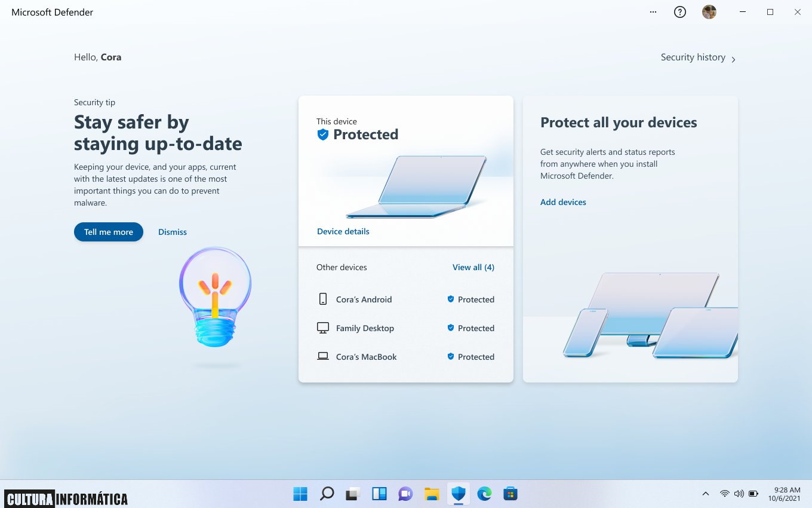
Task: Click Protect all your devices heading
Action: [619, 123]
